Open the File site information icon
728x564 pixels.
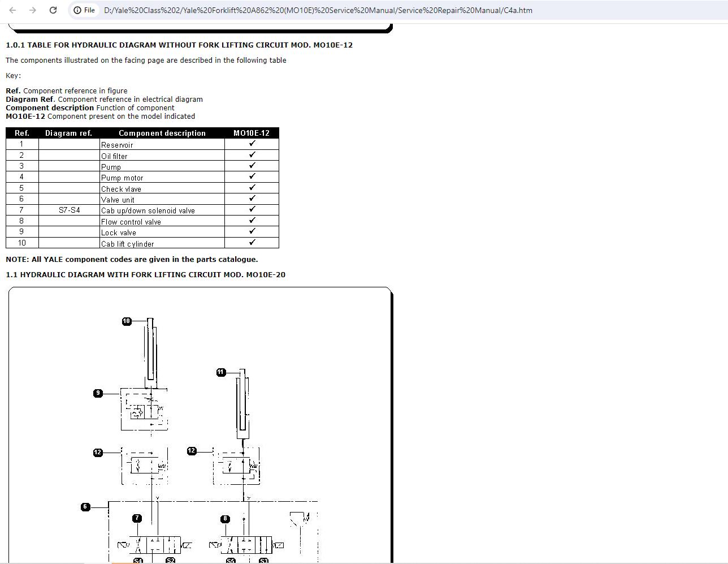[85, 10]
